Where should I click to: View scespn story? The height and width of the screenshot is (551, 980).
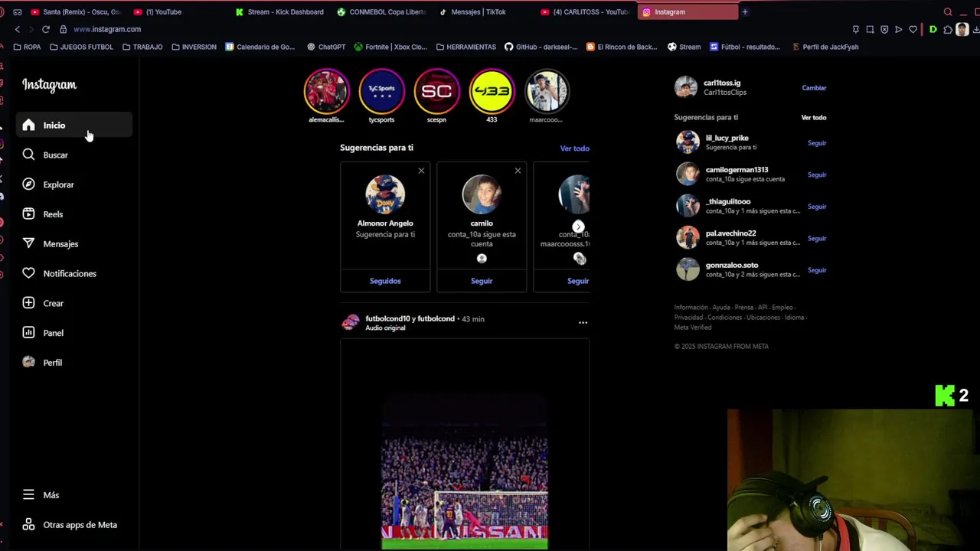436,91
